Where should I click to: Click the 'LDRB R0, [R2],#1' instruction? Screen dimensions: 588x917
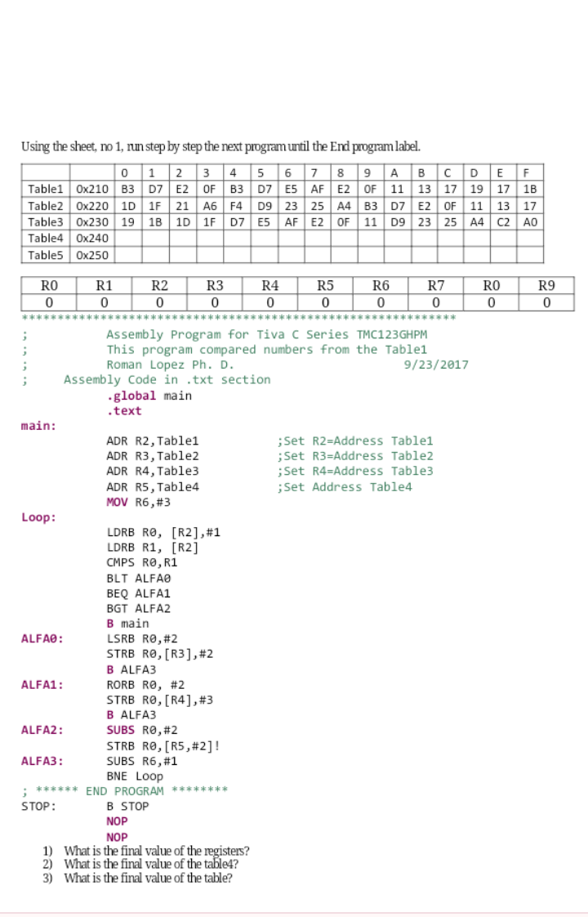163,533
